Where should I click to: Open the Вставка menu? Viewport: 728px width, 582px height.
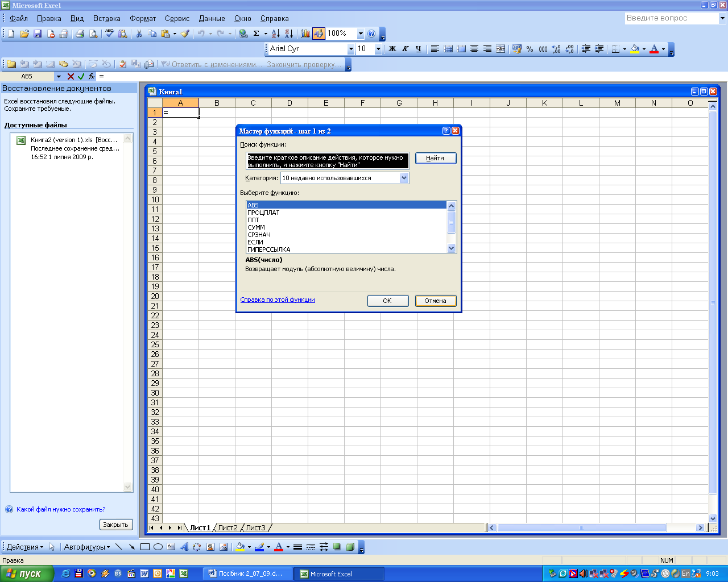pyautogui.click(x=107, y=18)
